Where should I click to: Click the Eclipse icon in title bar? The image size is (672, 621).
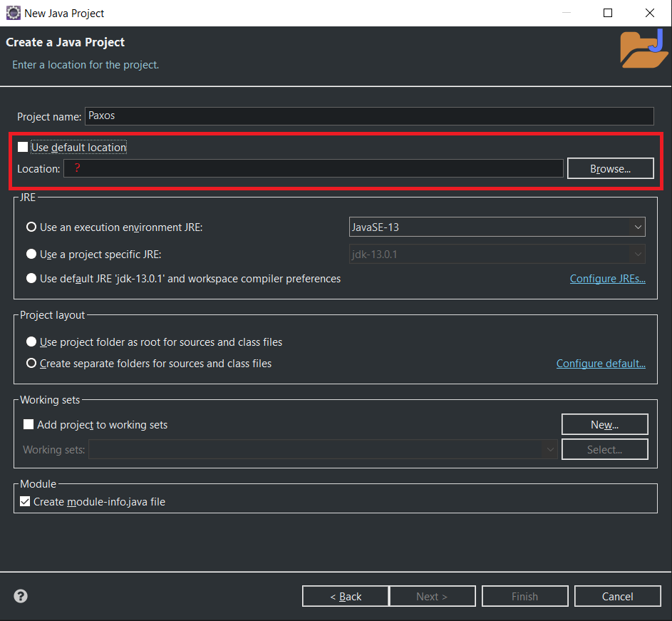(13, 13)
